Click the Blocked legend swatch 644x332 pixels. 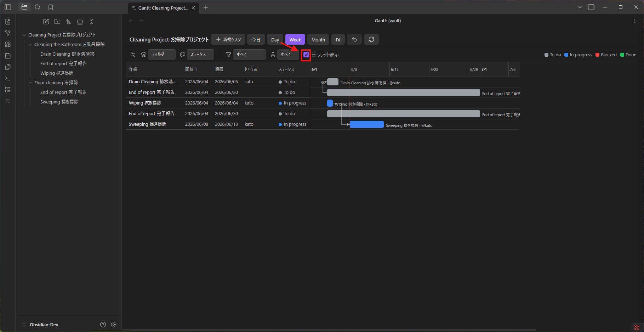pyautogui.click(x=598, y=55)
